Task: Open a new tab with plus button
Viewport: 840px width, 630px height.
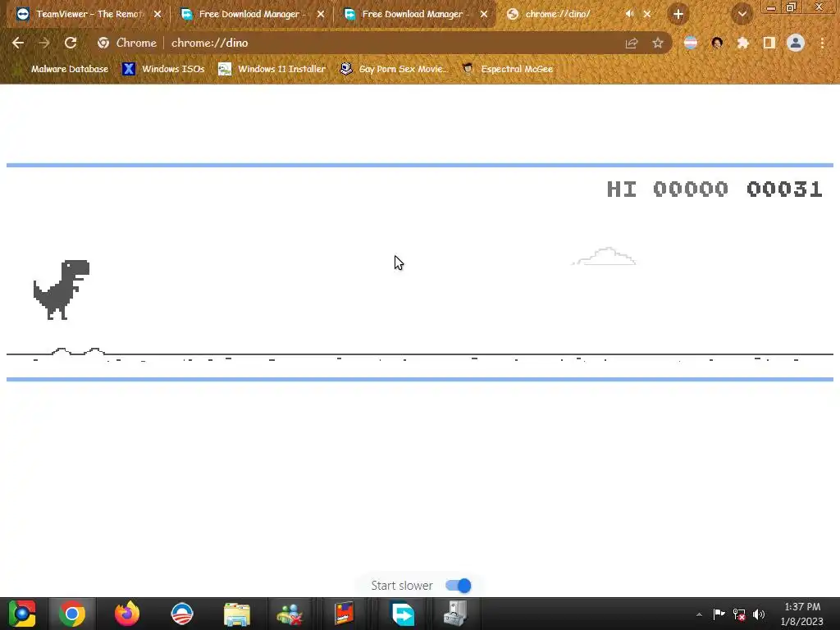Action: (x=678, y=15)
